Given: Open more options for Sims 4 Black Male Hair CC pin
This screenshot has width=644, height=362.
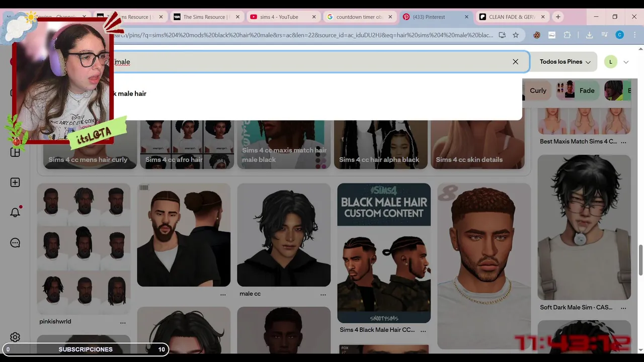Looking at the screenshot, I should [x=423, y=331].
